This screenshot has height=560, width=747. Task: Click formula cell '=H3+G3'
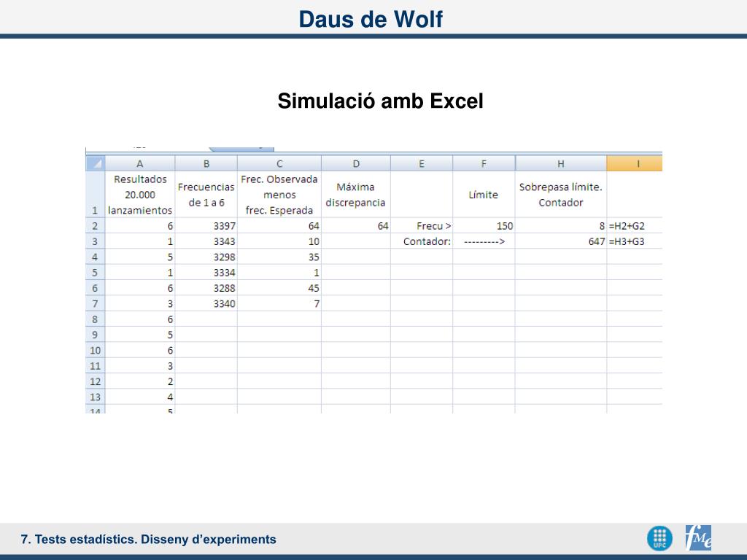(x=635, y=241)
